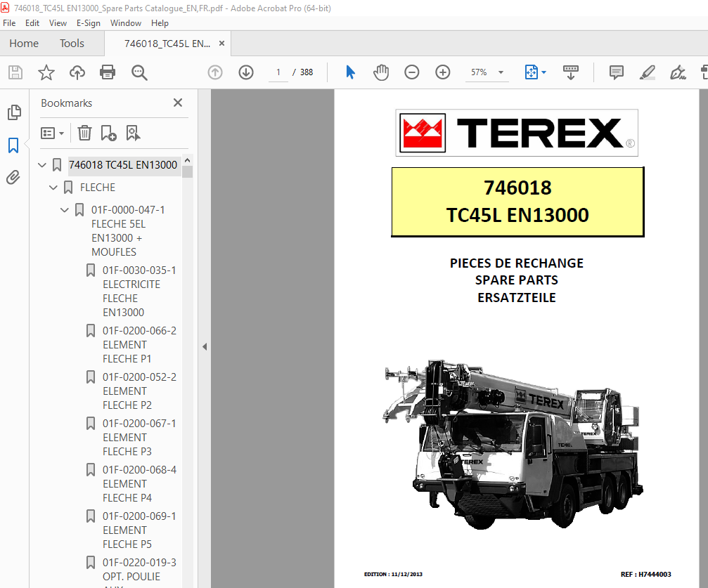Zoom out with minus button
The width and height of the screenshot is (708, 588).
[412, 72]
